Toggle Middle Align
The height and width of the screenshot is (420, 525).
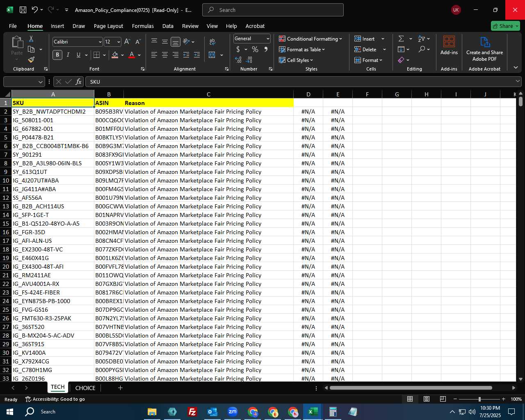pos(165,42)
